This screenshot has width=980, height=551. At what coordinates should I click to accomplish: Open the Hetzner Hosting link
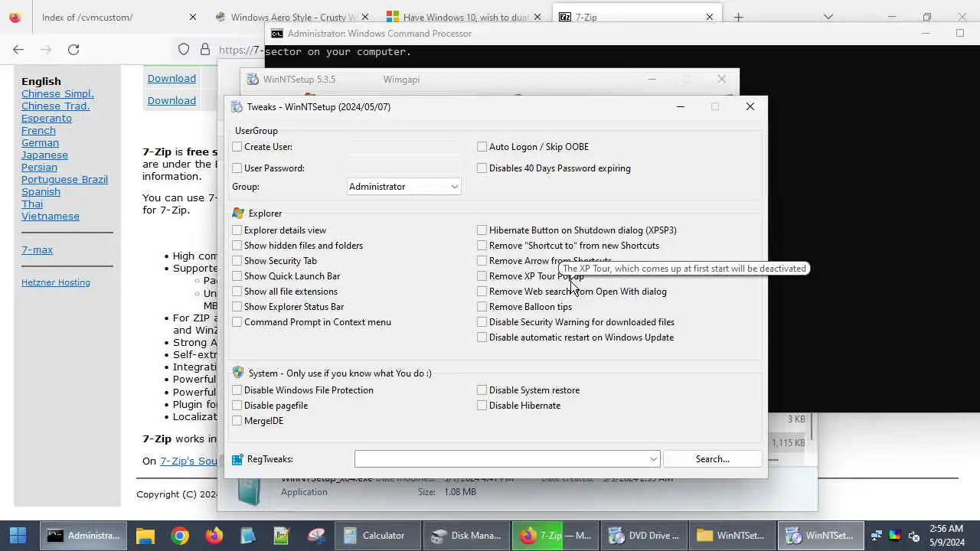[56, 282]
